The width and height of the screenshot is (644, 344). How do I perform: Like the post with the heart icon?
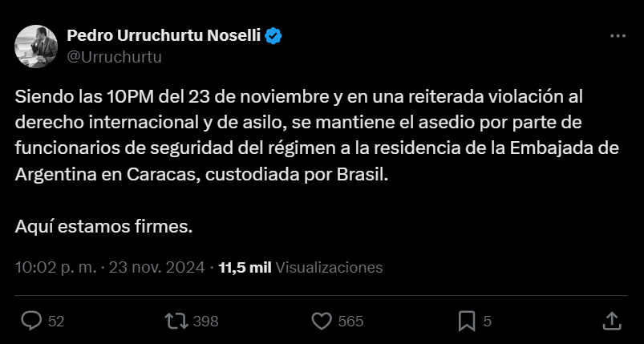pos(321,321)
